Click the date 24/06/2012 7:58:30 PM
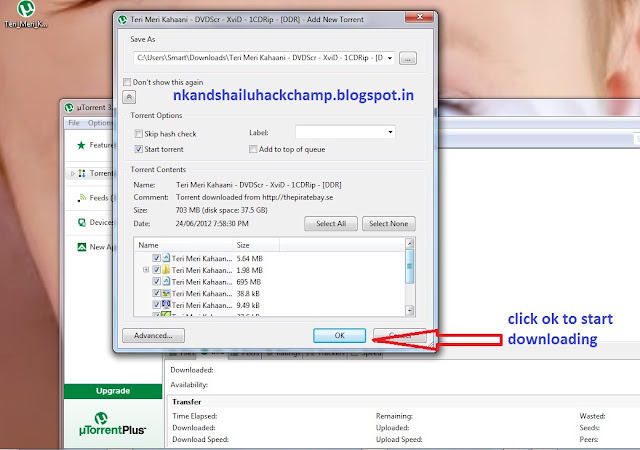Viewport: 640px width, 450px height. point(212,224)
